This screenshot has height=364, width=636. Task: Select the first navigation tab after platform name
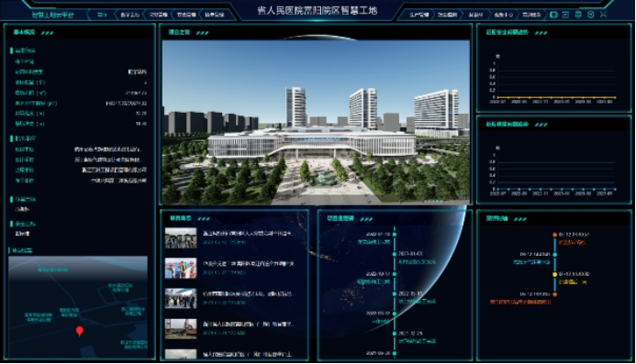[x=101, y=15]
